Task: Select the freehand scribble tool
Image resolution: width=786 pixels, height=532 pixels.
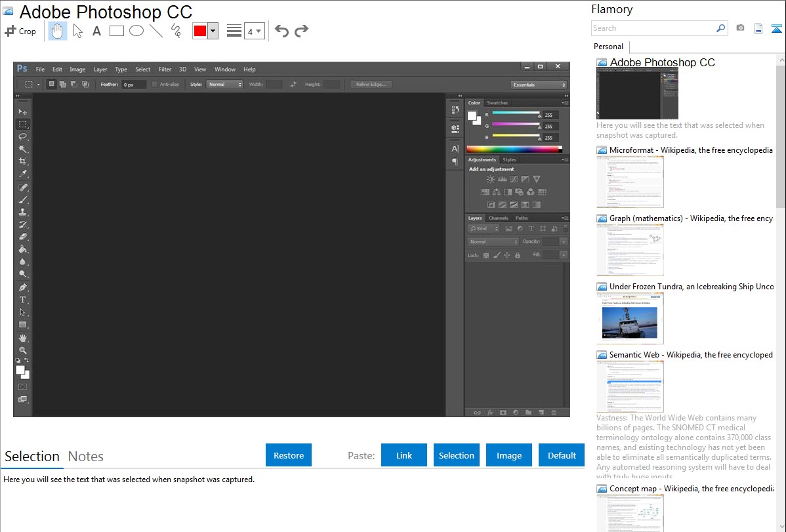Action: pyautogui.click(x=176, y=31)
